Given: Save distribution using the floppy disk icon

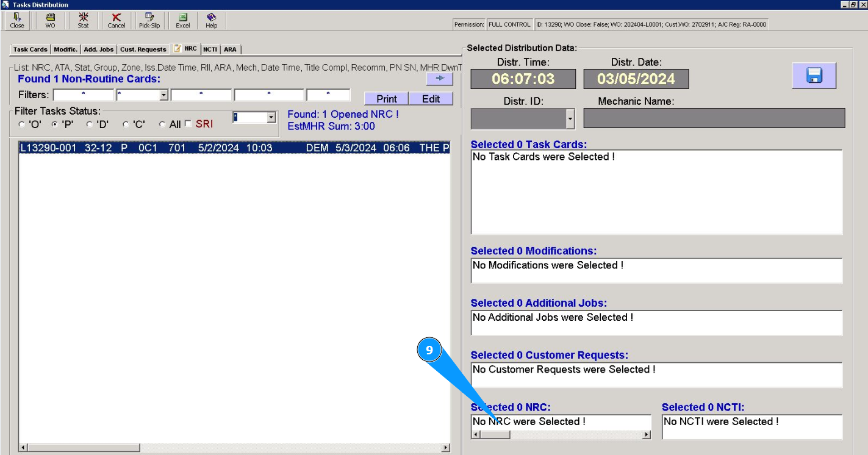Looking at the screenshot, I should pos(814,76).
